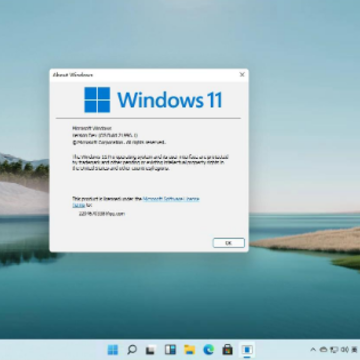This screenshot has height=360, width=360.
Task: Select the version and build number line
Action: (x=105, y=135)
